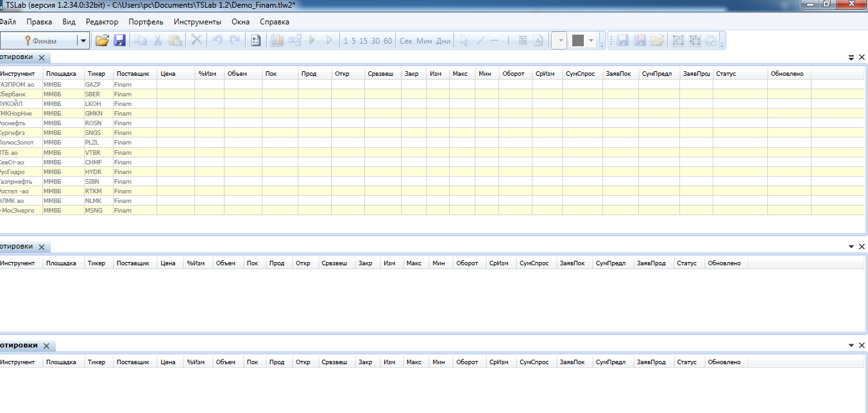Set 1 minute interval
This screenshot has width=868, height=413.
[346, 41]
